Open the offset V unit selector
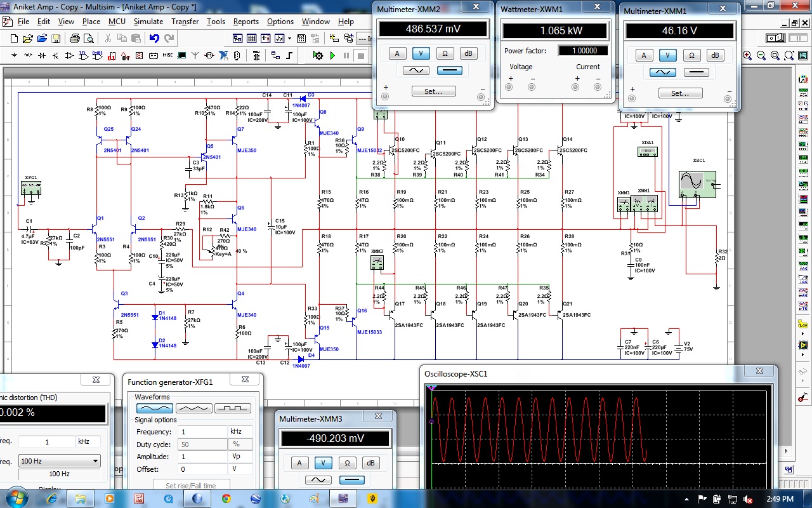Image resolution: width=812 pixels, height=508 pixels. click(240, 469)
